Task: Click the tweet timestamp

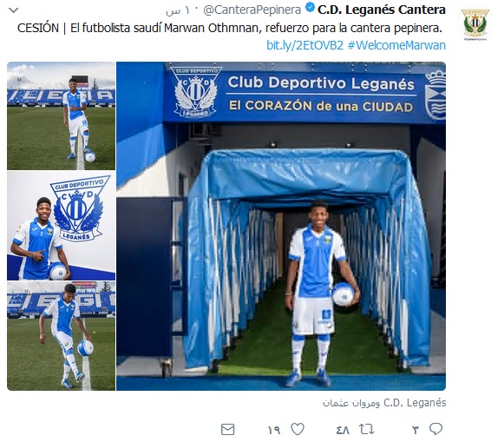Action: [179, 10]
